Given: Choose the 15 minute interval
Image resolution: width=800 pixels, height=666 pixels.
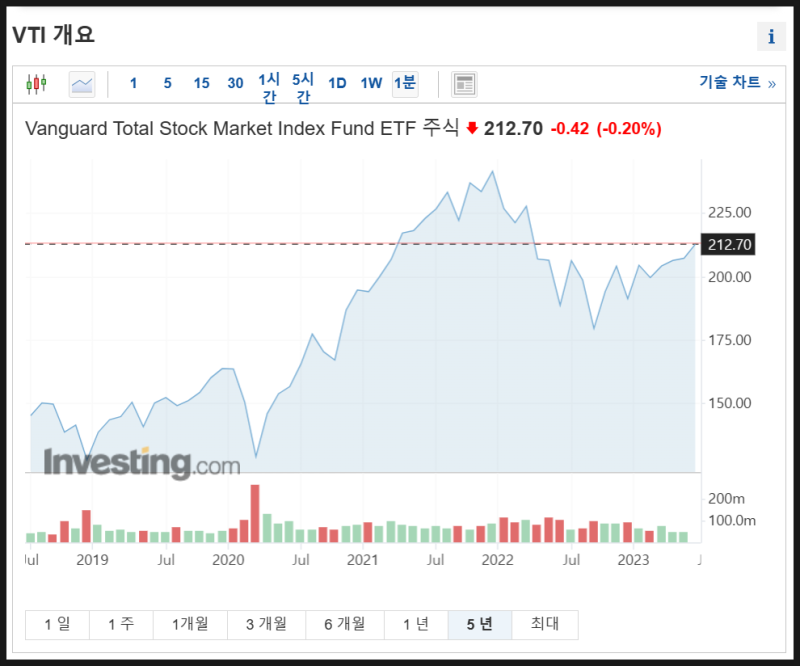Looking at the screenshot, I should pyautogui.click(x=201, y=84).
